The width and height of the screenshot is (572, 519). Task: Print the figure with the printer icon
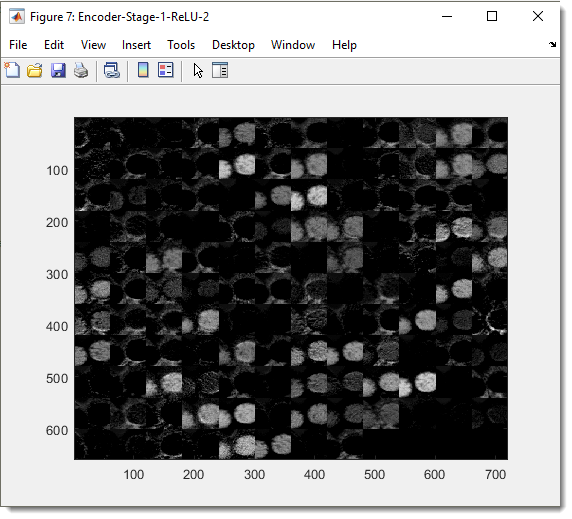coord(81,70)
